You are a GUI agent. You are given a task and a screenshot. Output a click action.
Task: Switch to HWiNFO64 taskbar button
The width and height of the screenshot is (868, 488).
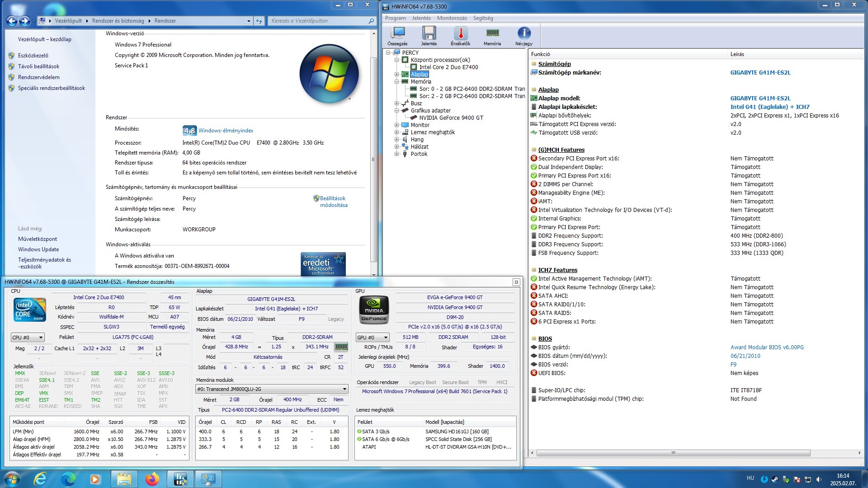[180, 479]
